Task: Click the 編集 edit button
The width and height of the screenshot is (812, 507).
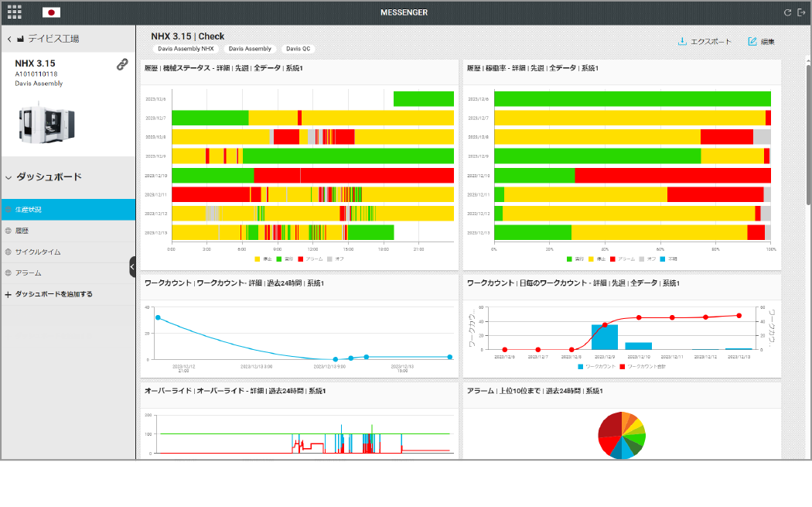Action: click(x=761, y=42)
